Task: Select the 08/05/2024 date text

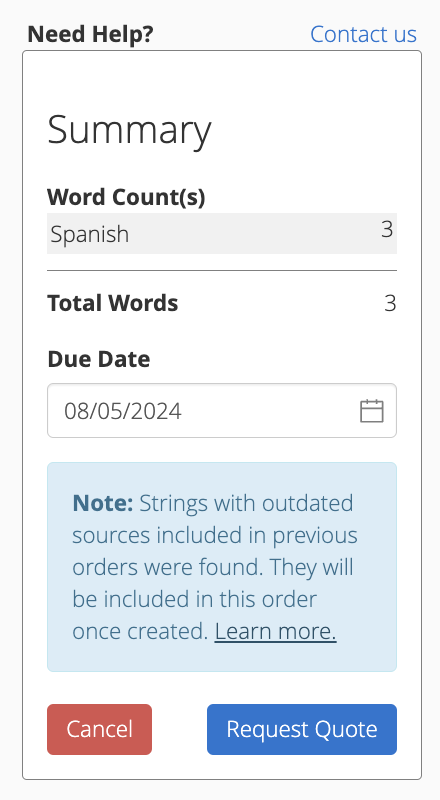Action: 123,411
